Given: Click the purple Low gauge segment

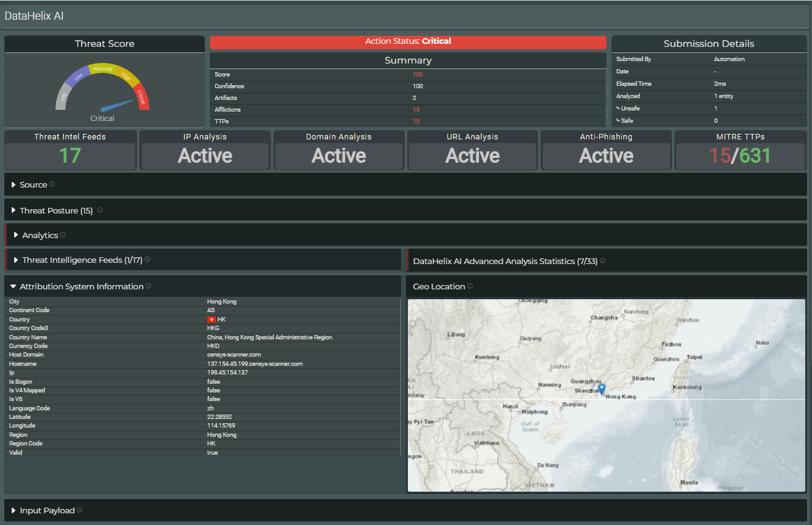Looking at the screenshot, I should [x=78, y=76].
